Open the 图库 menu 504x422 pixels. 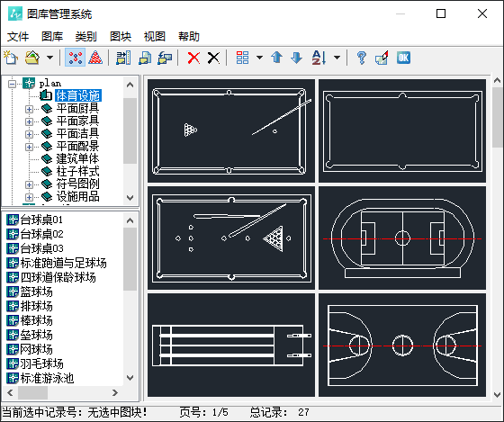[x=52, y=36]
